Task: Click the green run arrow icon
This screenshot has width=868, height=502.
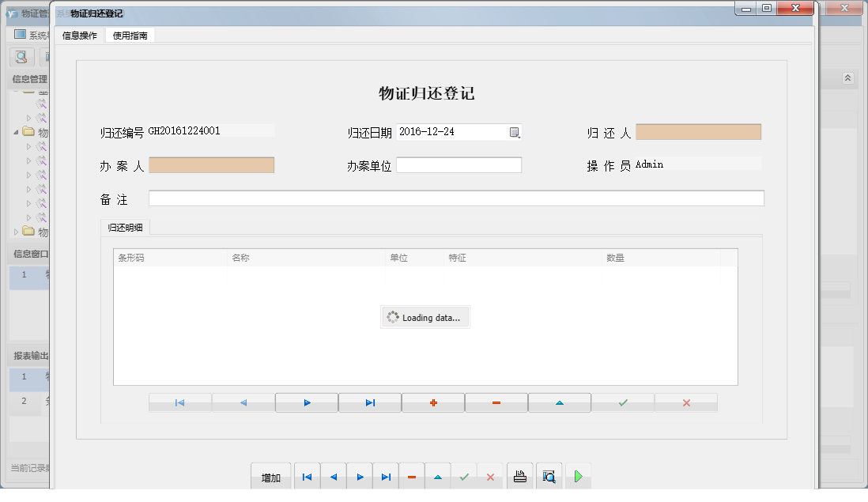Action: (x=578, y=475)
